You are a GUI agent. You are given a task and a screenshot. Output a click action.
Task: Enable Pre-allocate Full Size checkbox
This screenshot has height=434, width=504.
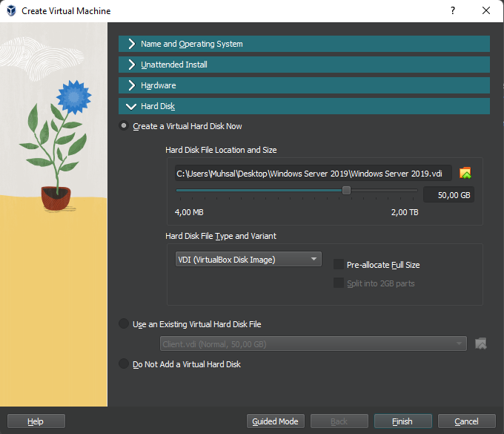tap(339, 264)
